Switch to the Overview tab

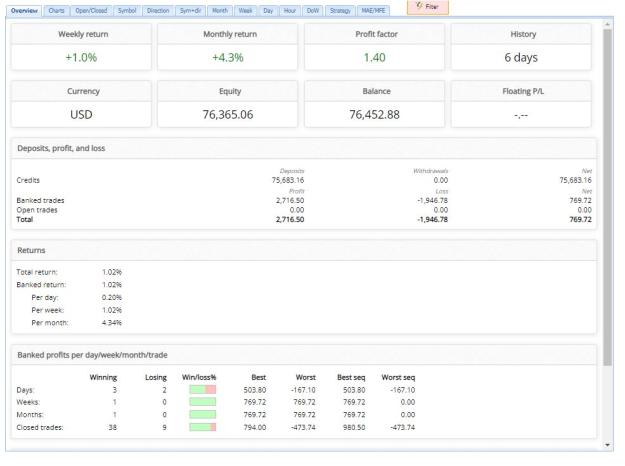tap(24, 11)
